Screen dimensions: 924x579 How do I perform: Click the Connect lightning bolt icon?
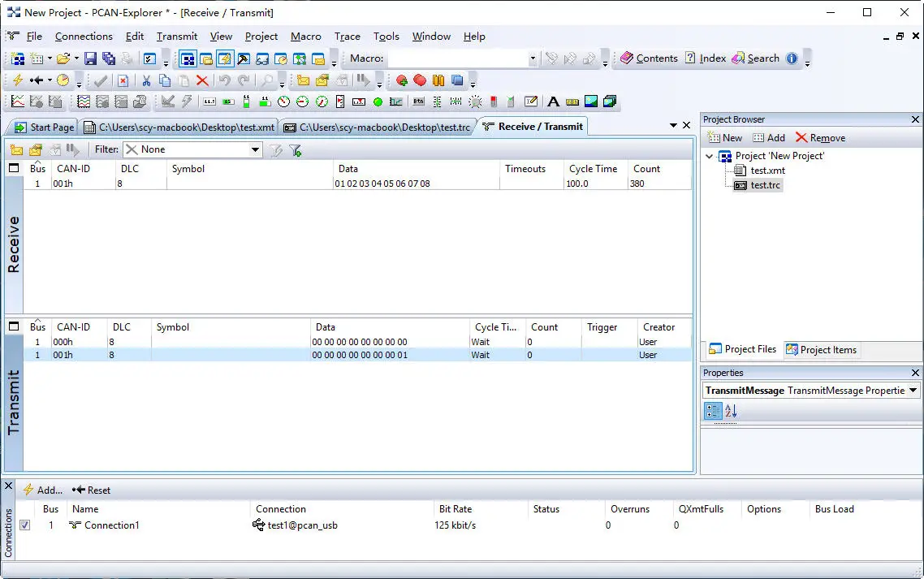[18, 80]
